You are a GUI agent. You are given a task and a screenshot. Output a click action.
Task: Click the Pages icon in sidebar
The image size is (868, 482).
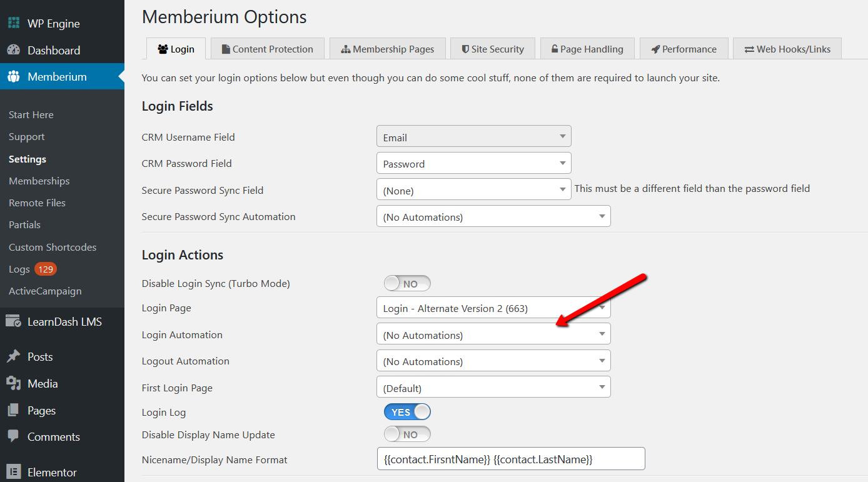13,410
